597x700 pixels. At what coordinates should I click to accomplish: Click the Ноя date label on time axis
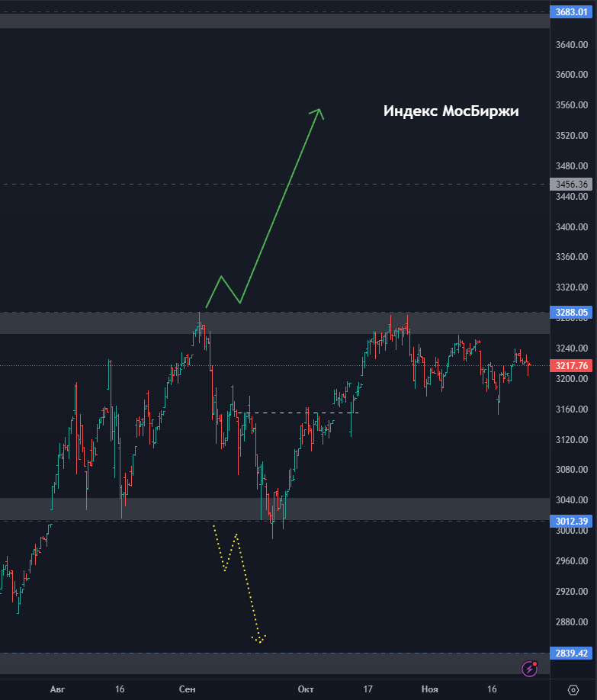[x=429, y=689]
